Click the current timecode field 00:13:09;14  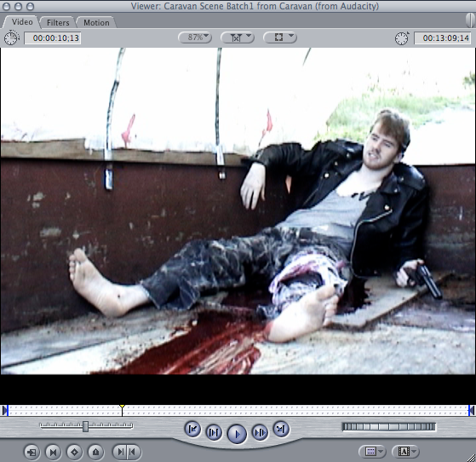pos(443,38)
